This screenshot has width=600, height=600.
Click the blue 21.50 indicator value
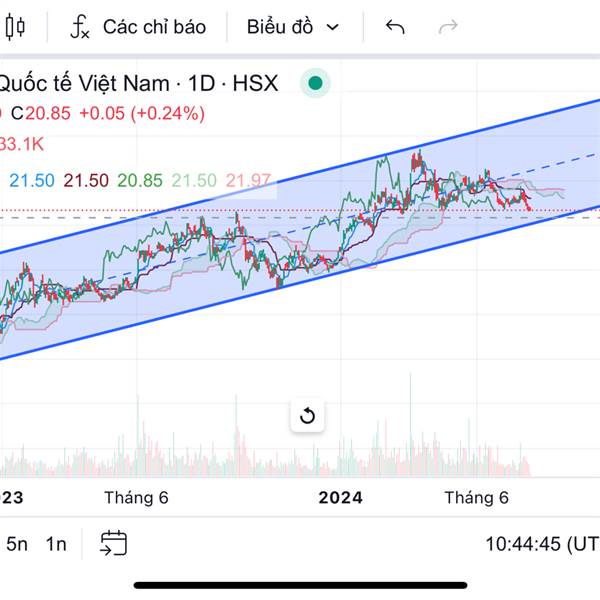32,180
